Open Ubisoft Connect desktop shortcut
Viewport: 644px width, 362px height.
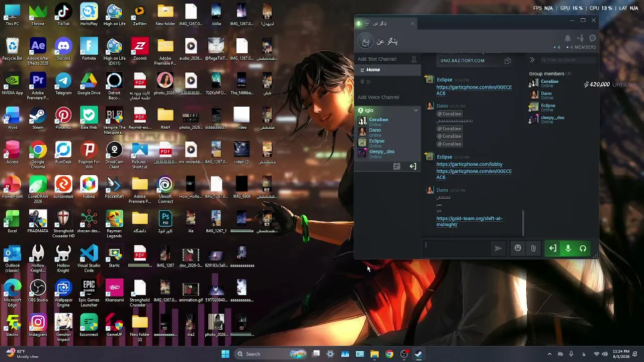click(x=165, y=190)
